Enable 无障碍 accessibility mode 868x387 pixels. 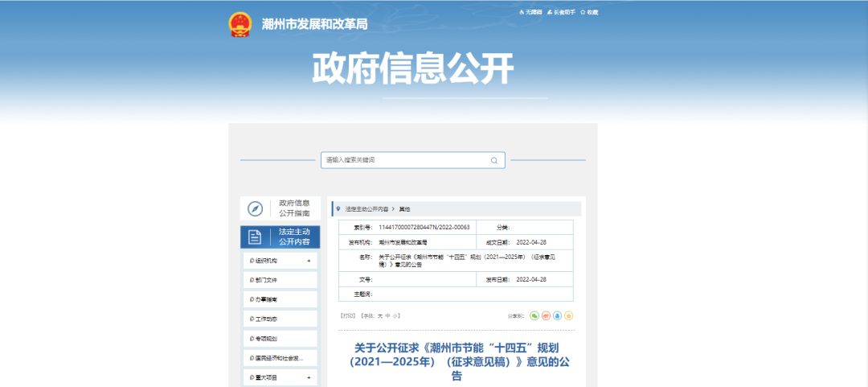(x=531, y=12)
